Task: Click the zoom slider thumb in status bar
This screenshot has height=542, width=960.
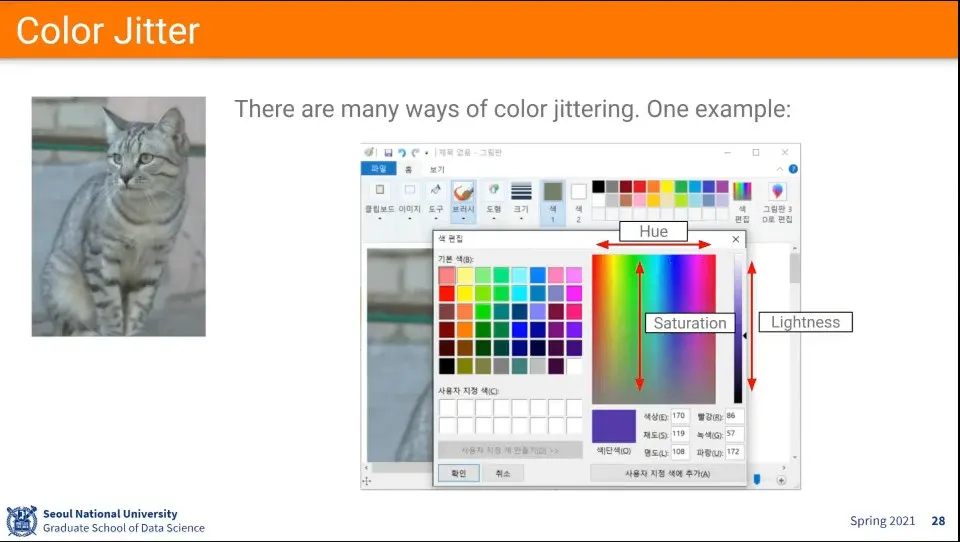Action: tap(757, 480)
